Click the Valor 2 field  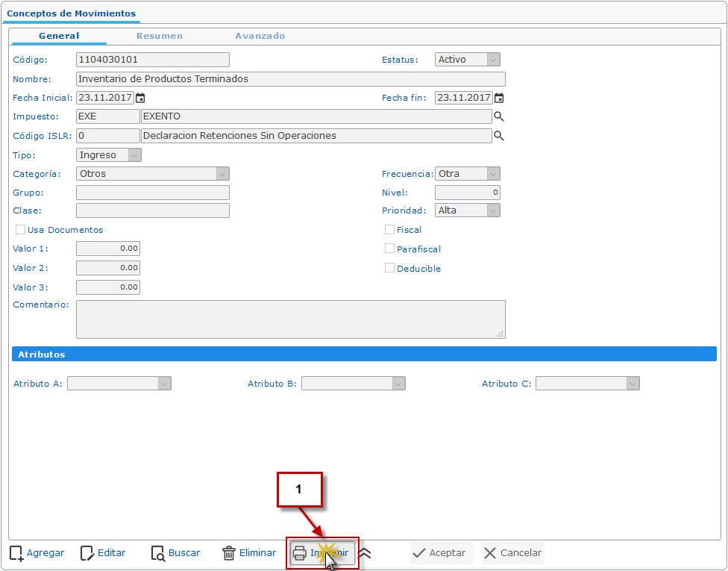click(x=107, y=268)
